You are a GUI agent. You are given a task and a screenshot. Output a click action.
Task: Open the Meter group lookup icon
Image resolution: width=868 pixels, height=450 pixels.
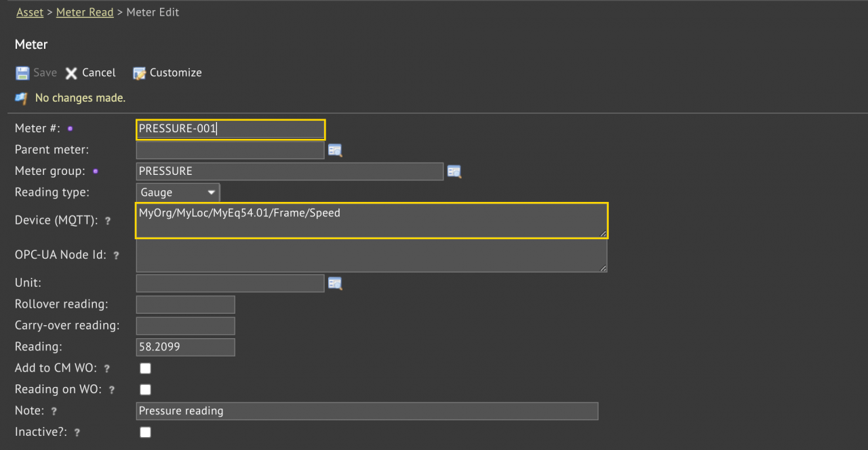[454, 172]
